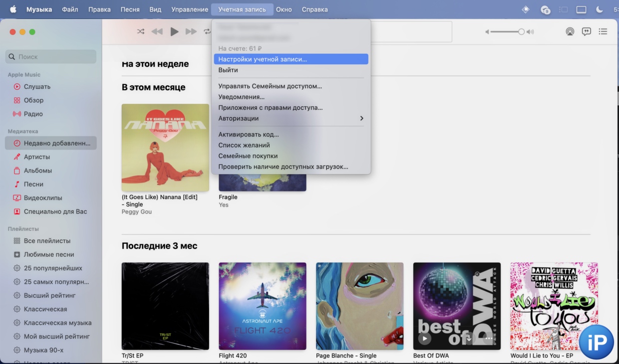Open Tr/St EP album cover
This screenshot has width=619, height=364.
[165, 306]
